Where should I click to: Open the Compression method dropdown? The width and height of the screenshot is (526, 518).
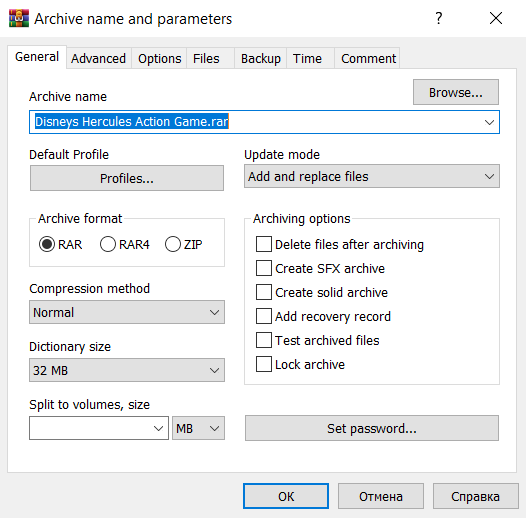coord(127,312)
